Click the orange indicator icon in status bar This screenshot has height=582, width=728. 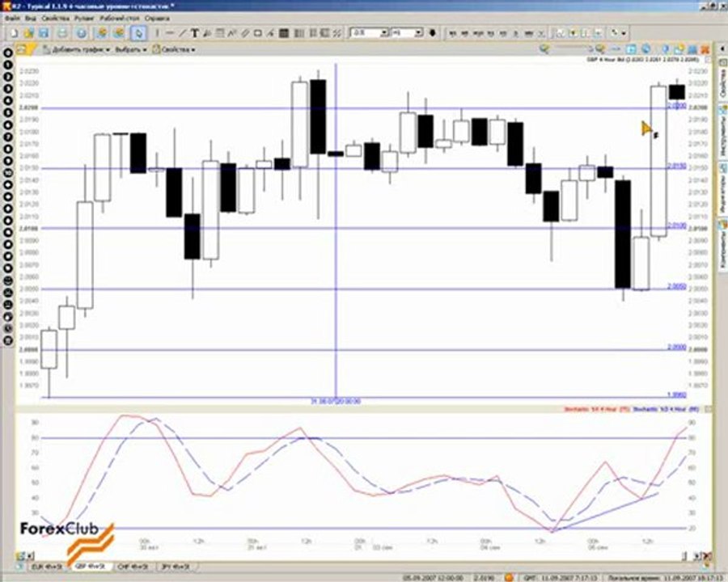510,578
